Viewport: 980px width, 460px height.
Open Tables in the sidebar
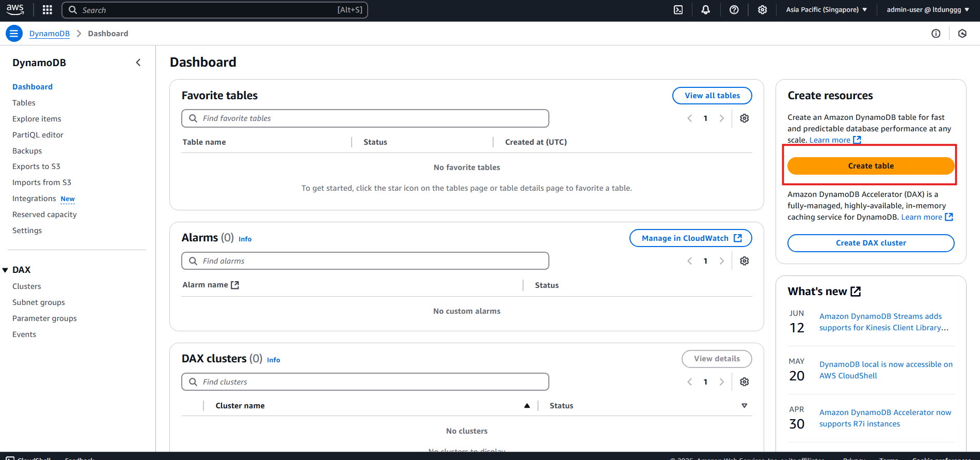[24, 103]
